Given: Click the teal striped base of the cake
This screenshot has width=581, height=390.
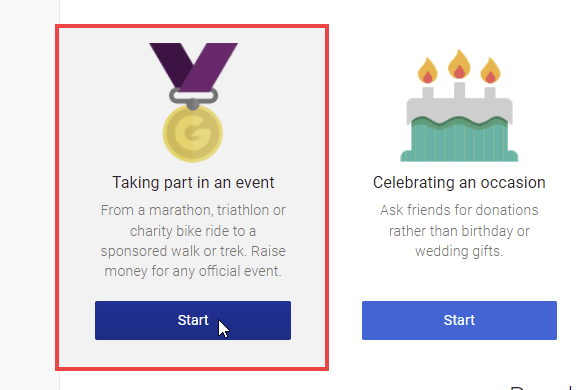Looking at the screenshot, I should point(459,143).
